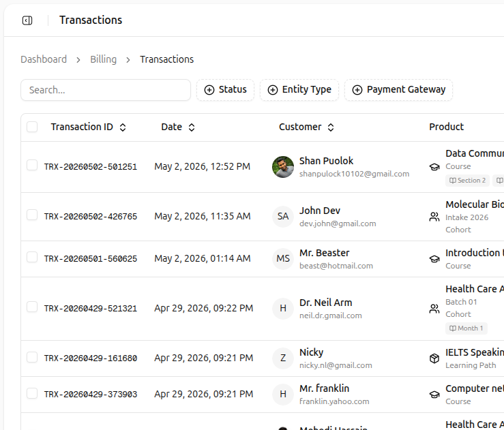
Task: Click email beast@hotmail.com
Action: point(336,266)
